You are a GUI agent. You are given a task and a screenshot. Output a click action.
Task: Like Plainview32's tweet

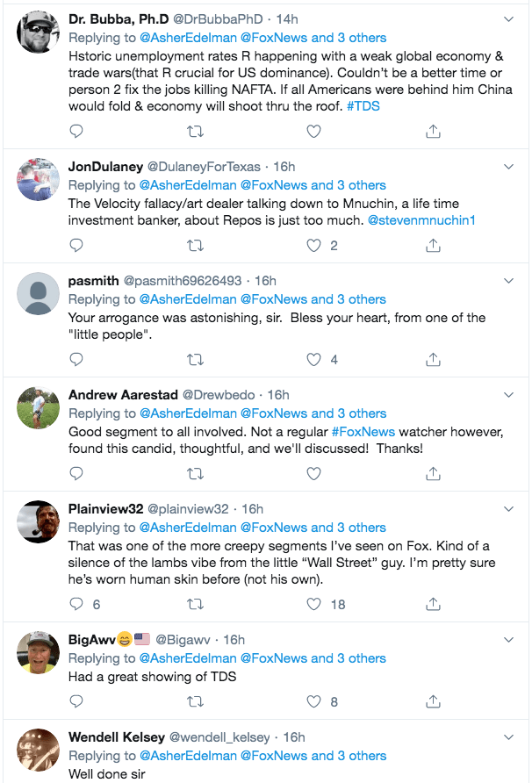(313, 604)
